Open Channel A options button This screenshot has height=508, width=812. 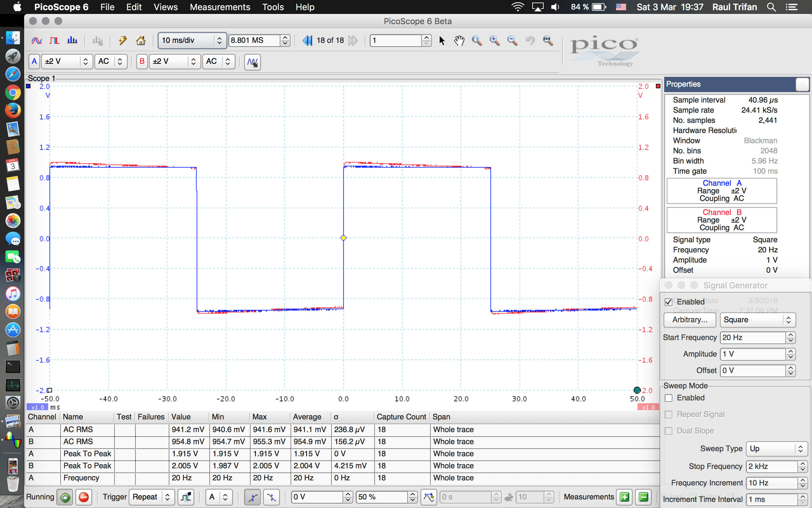[x=34, y=62]
